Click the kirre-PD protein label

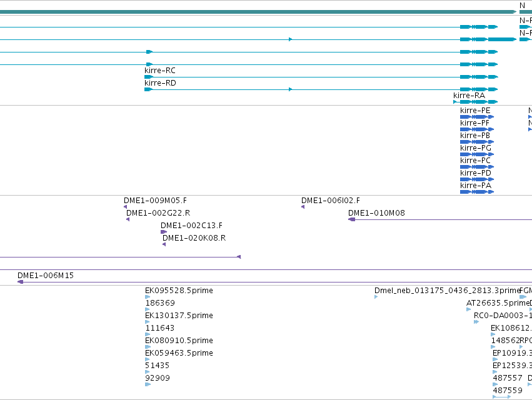coord(475,173)
